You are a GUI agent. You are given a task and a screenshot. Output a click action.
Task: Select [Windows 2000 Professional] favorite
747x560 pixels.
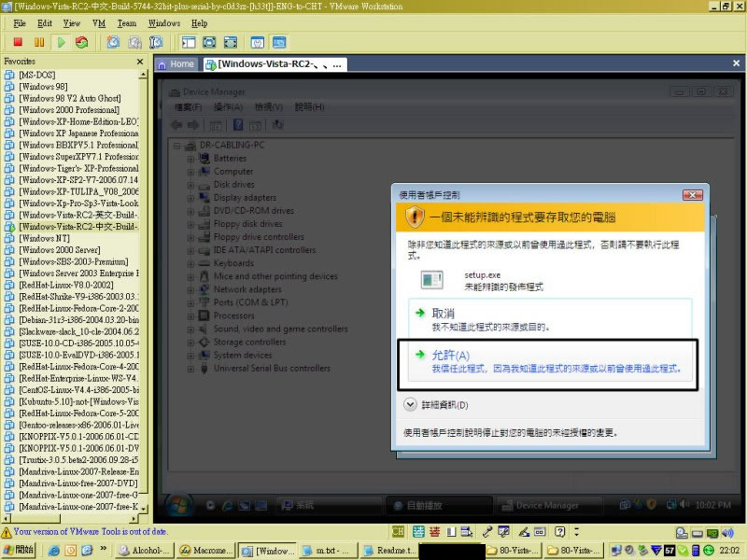[69, 110]
